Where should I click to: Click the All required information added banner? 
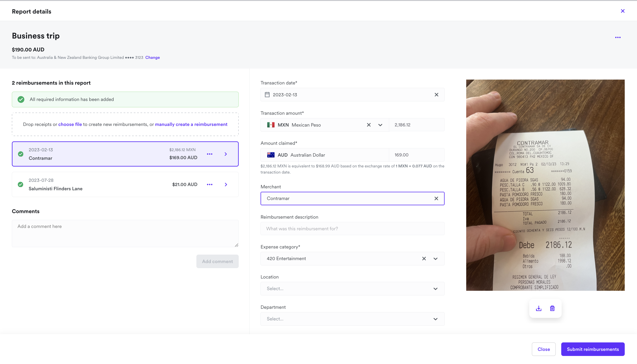click(125, 99)
